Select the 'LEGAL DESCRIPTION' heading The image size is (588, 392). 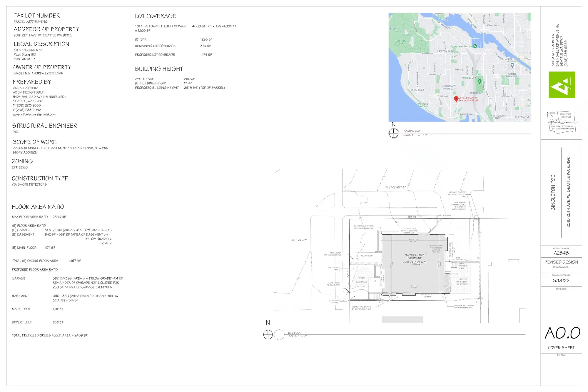[41, 44]
